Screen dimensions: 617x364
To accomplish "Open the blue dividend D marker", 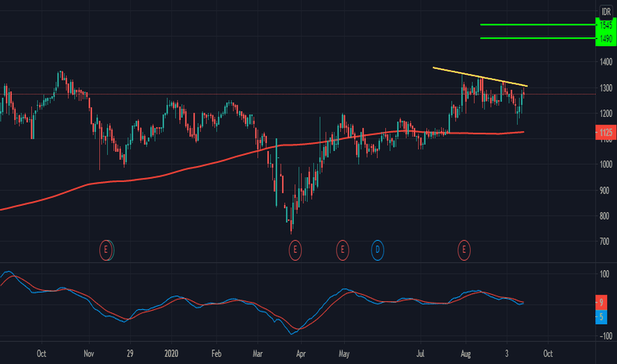I will [x=377, y=250].
